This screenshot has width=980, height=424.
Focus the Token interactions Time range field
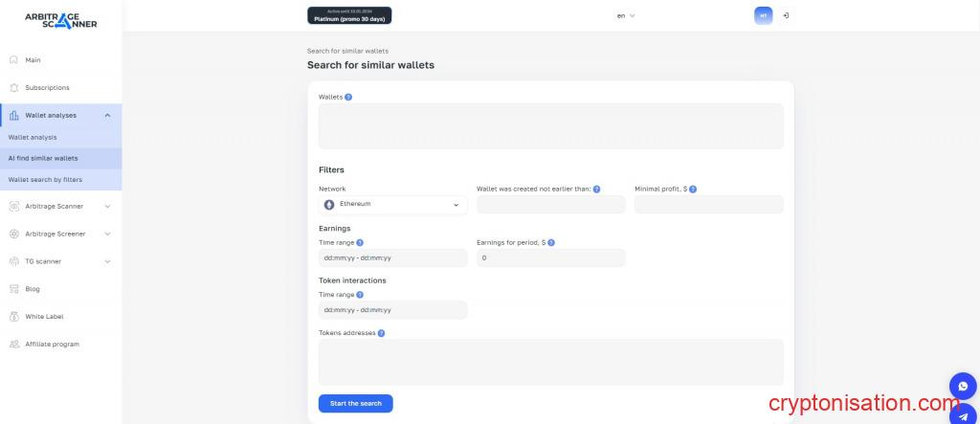tap(392, 309)
